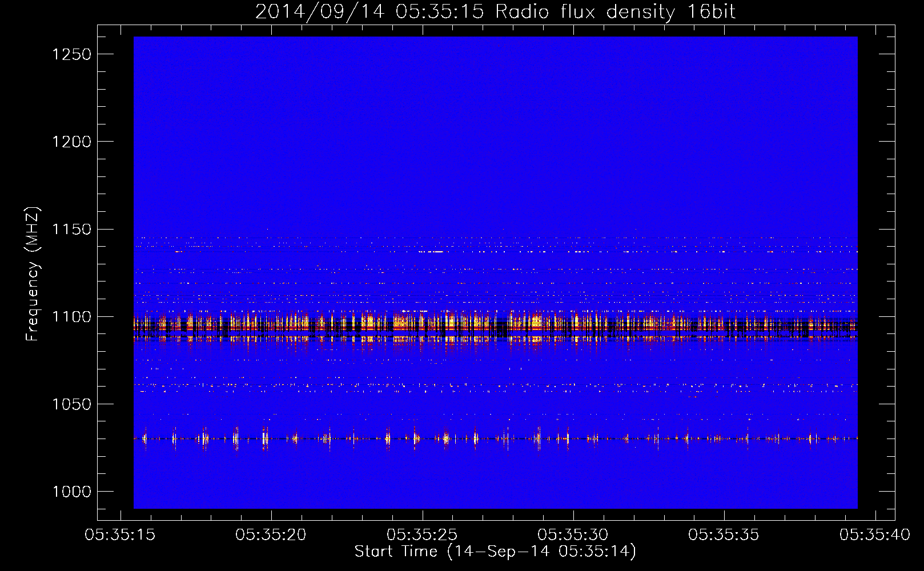Screen dimensions: 924x571
Task: Select the 1100 frequency tick label
Action: coord(72,317)
